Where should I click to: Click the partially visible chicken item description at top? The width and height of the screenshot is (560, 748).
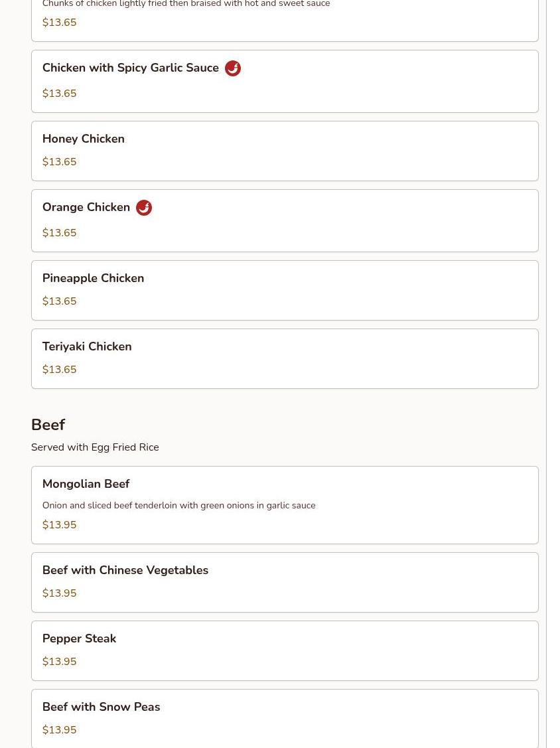pos(186,4)
